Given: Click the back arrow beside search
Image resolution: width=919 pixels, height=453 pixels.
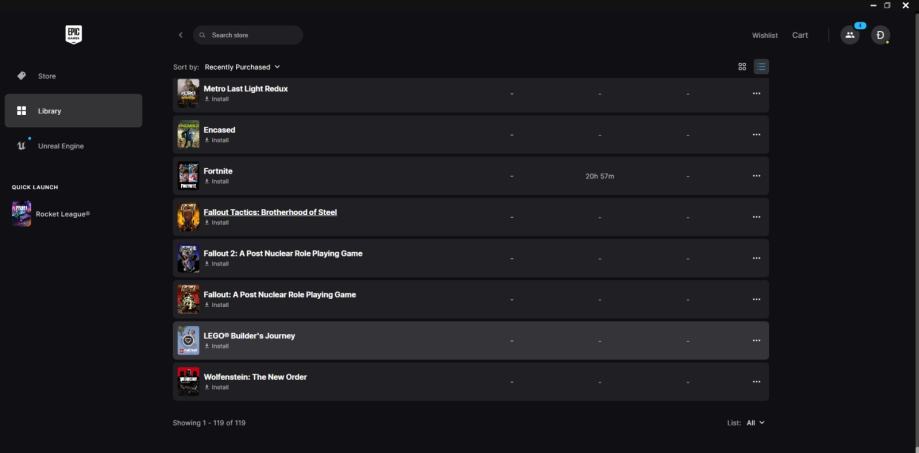Looking at the screenshot, I should pos(180,35).
